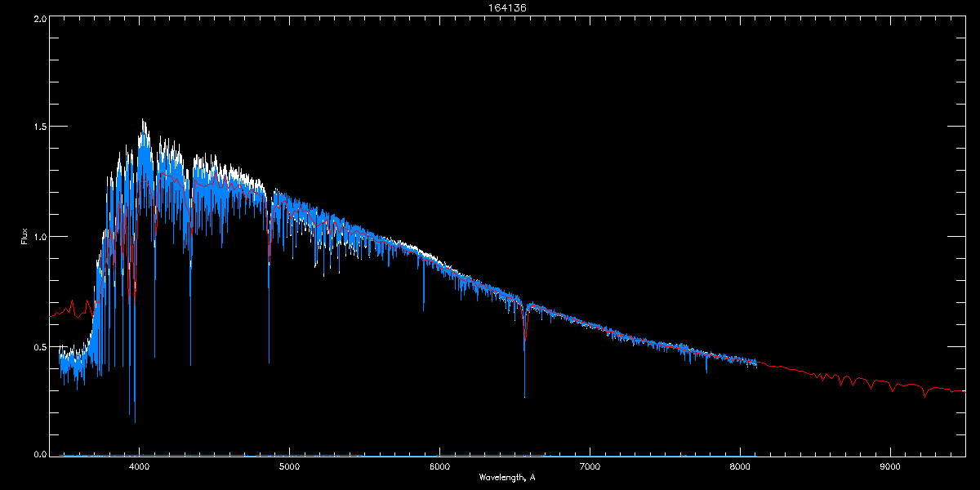
Task: Click the 1.0 flux tick label
Action: click(x=40, y=237)
